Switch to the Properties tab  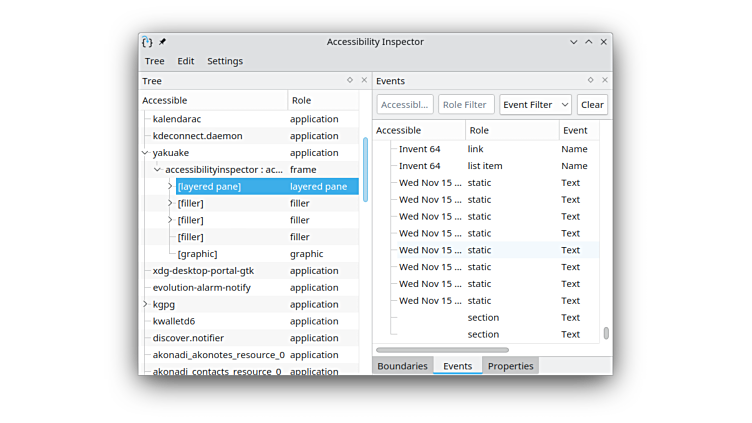(x=510, y=366)
